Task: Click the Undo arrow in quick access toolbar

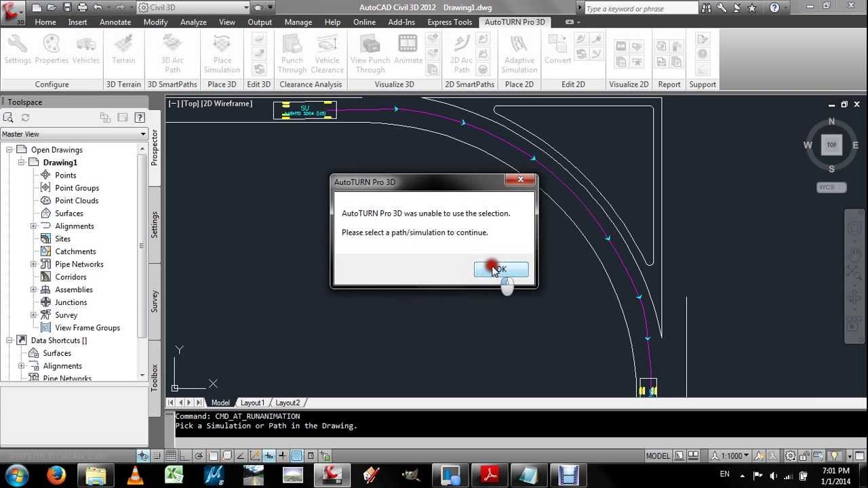Action: pyautogui.click(x=98, y=8)
